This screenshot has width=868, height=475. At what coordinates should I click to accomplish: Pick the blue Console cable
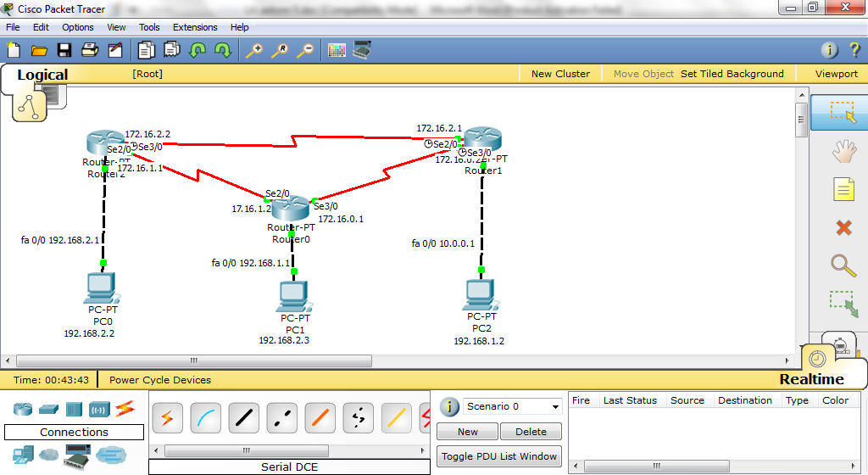[205, 417]
